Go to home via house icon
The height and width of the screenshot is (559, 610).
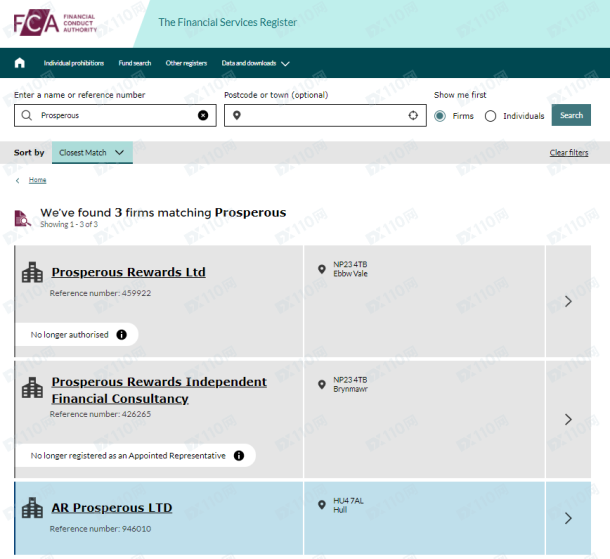pos(19,63)
